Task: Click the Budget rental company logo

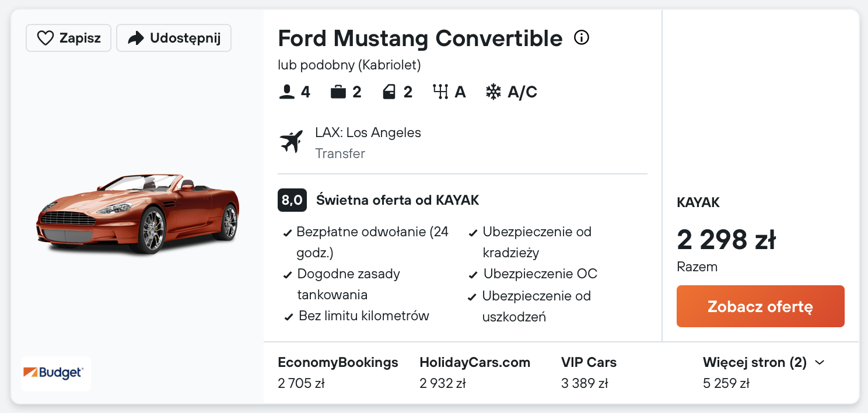Action: pos(56,373)
